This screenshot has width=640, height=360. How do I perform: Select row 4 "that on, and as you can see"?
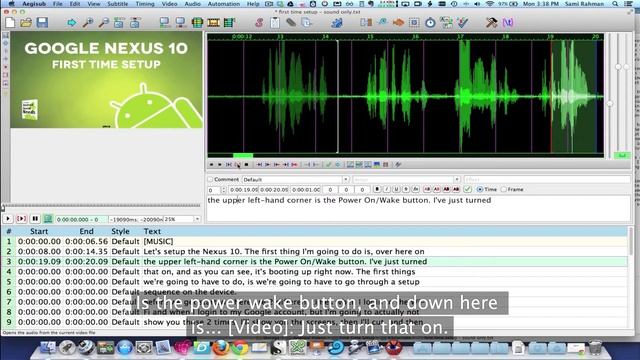pyautogui.click(x=314, y=272)
